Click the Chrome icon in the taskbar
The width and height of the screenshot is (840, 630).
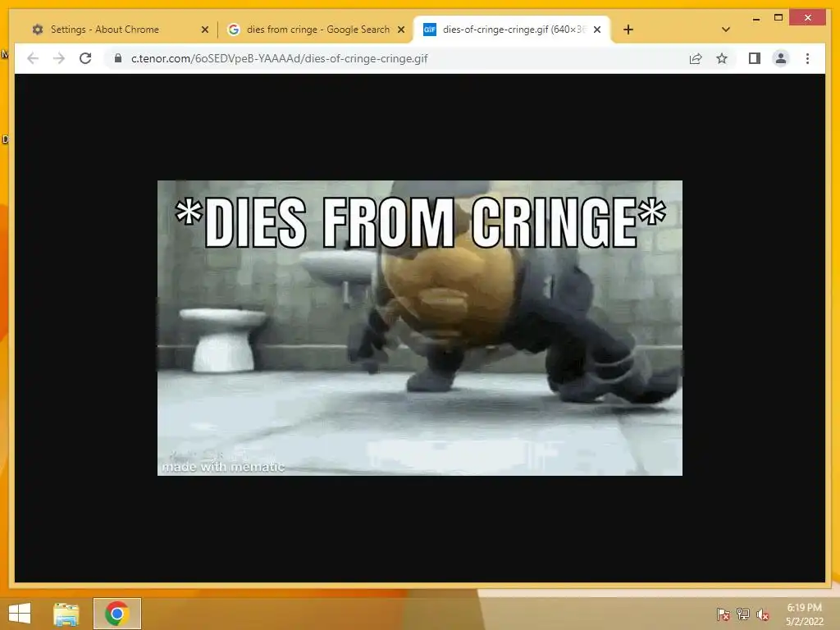coord(116,614)
